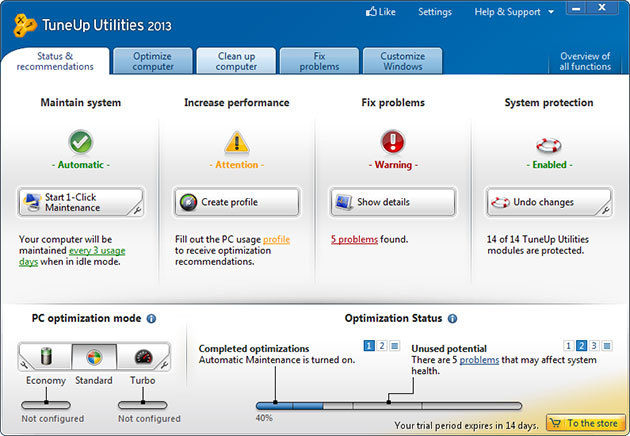Click the Like thumbs-up icon
This screenshot has width=630, height=436.
click(x=371, y=11)
